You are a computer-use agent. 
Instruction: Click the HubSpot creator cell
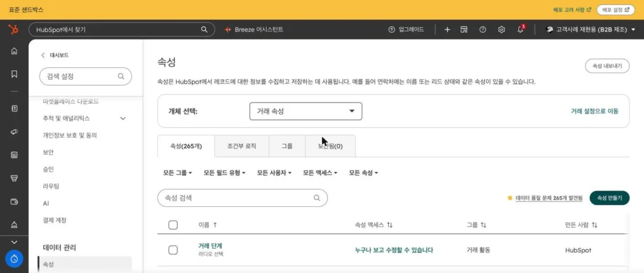(579, 250)
